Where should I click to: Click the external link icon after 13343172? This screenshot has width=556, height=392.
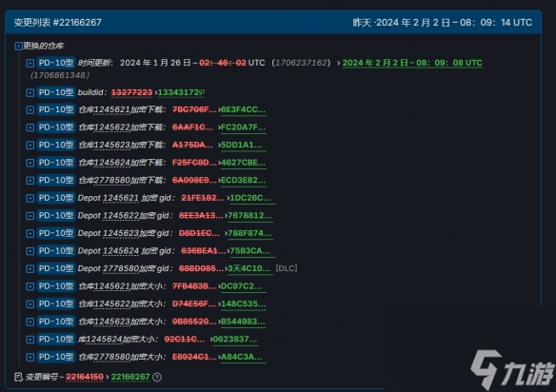[x=202, y=92]
